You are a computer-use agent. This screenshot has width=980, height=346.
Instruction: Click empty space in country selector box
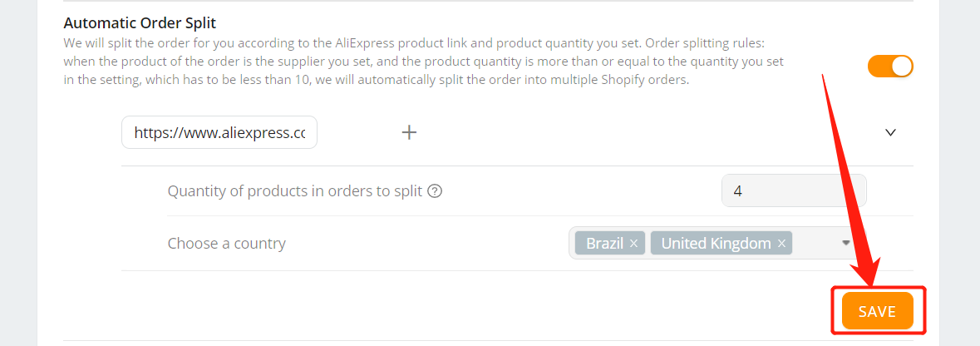tap(815, 243)
